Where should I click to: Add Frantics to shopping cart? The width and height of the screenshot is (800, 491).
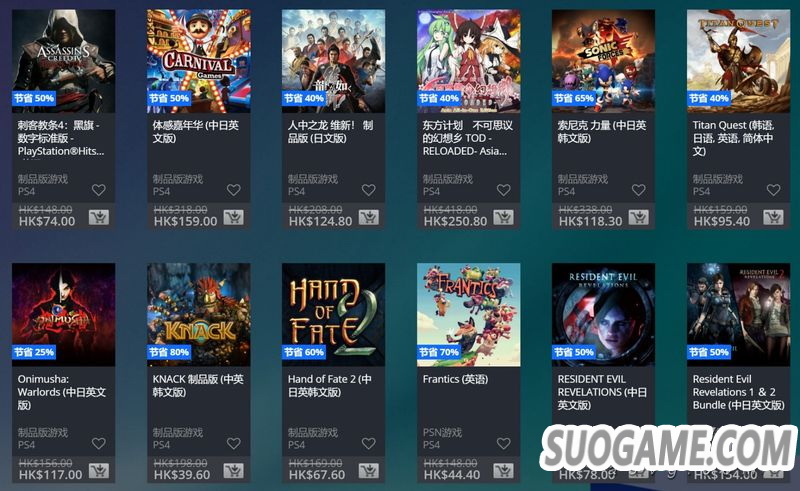(504, 471)
